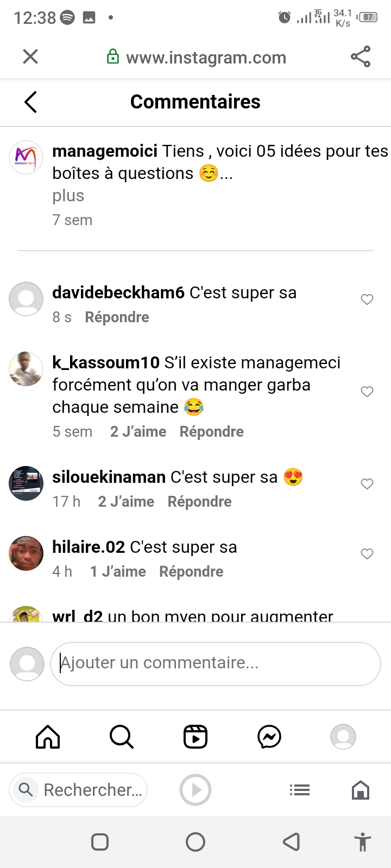Focus the "Ajouter un commentaire" field
391x868 pixels.
tap(216, 664)
